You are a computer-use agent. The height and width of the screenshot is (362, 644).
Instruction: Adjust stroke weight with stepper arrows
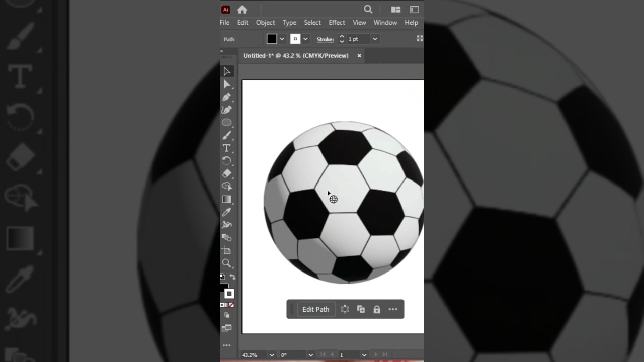[342, 39]
